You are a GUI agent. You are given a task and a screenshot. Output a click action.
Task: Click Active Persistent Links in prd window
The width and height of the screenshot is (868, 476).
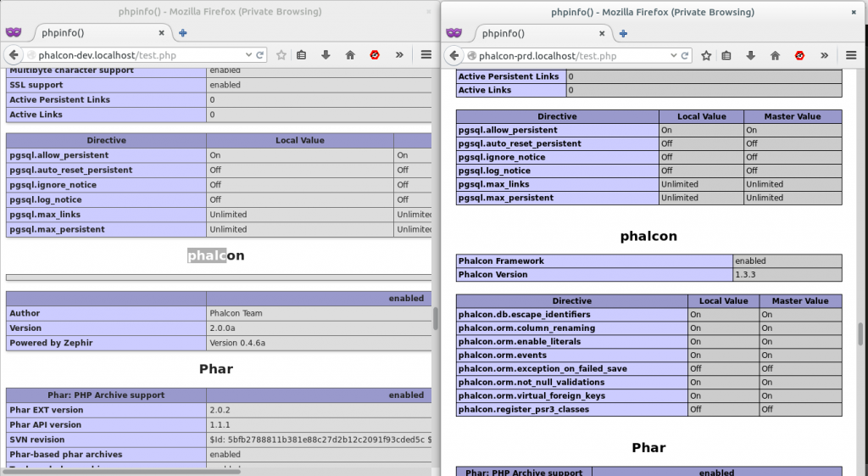click(x=509, y=76)
